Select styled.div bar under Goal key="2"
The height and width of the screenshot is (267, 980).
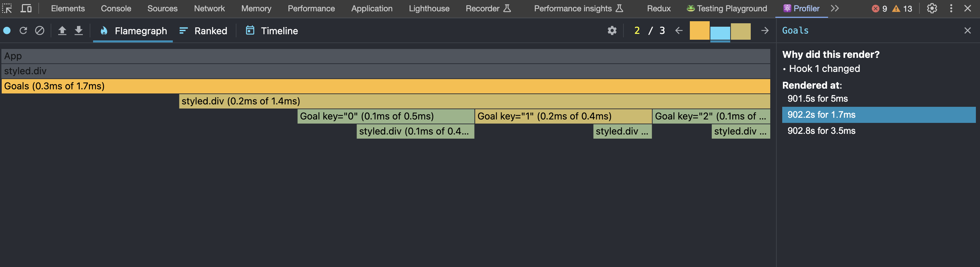pos(741,131)
